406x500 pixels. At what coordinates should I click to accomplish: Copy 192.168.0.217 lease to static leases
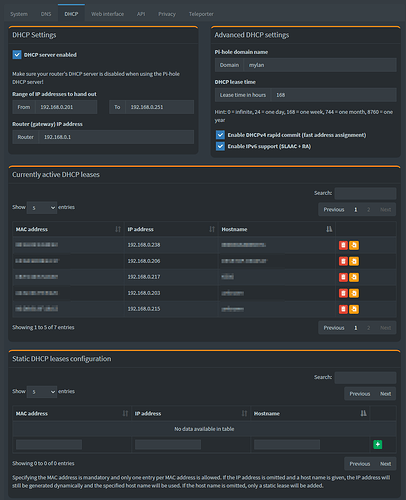(x=354, y=277)
